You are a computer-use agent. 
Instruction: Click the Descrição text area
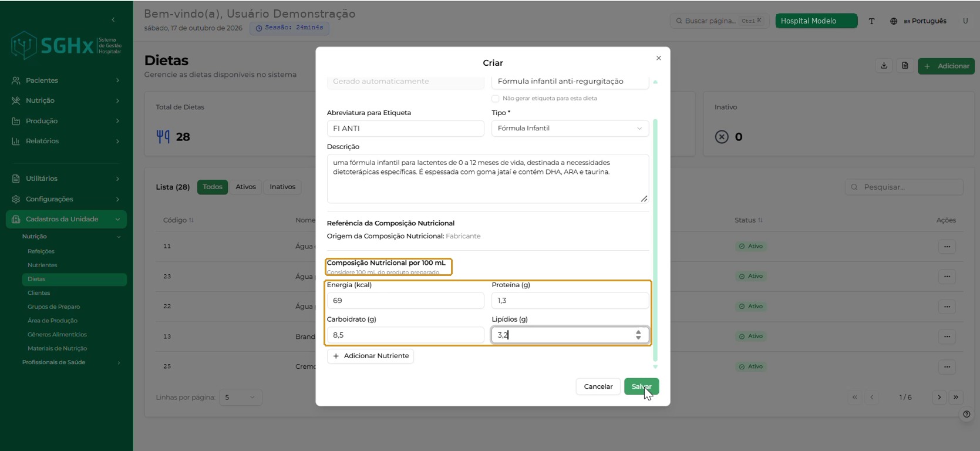click(x=488, y=179)
